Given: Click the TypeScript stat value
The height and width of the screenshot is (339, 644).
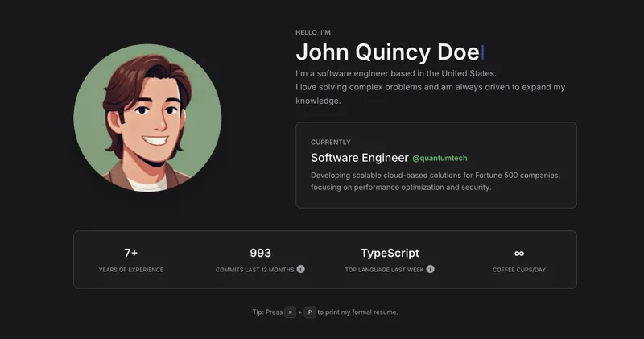Looking at the screenshot, I should tap(390, 253).
